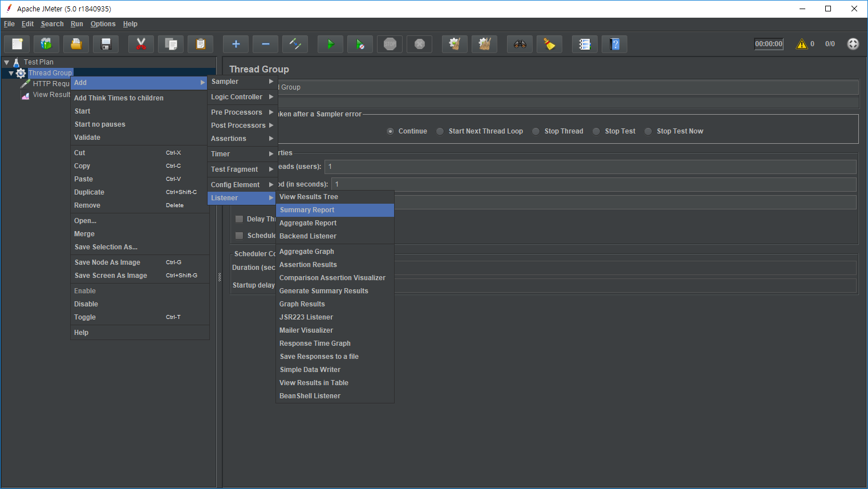Choose Aggregate Report listener
This screenshot has width=868, height=489.
pos(335,223)
